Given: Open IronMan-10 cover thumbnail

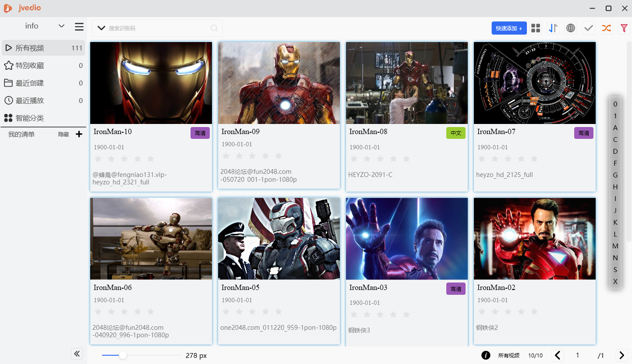Looking at the screenshot, I should point(151,83).
